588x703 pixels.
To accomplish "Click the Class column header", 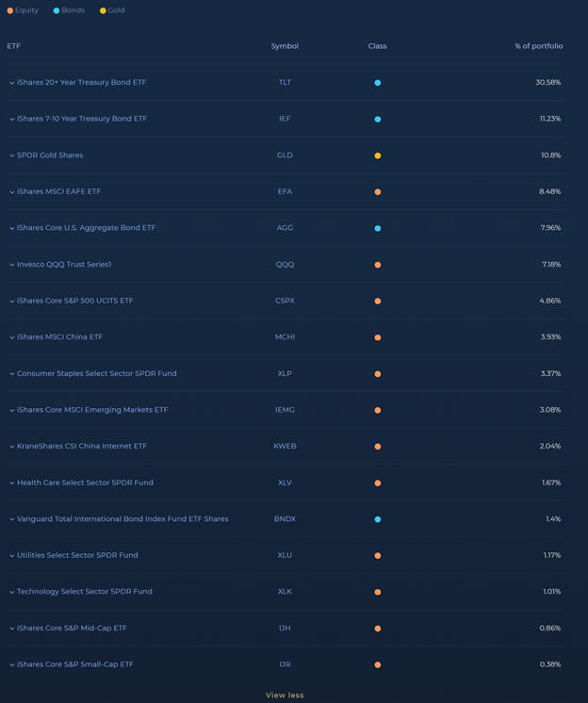I will tap(377, 46).
